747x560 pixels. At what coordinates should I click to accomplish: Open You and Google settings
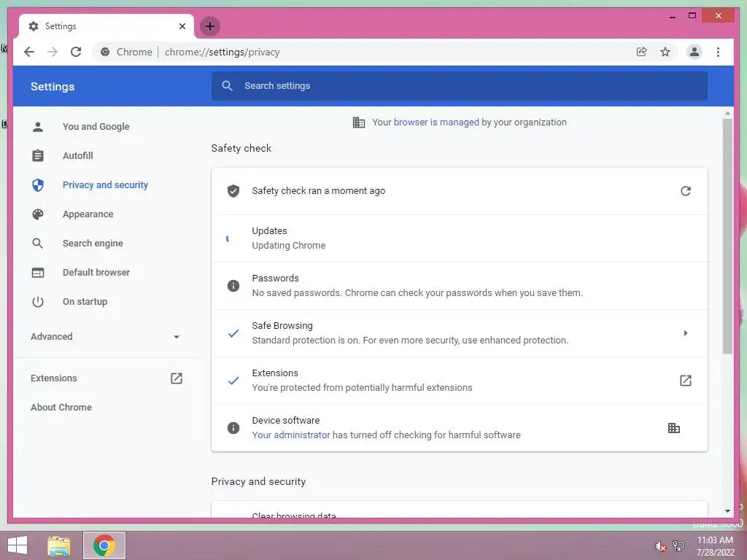[x=96, y=127]
